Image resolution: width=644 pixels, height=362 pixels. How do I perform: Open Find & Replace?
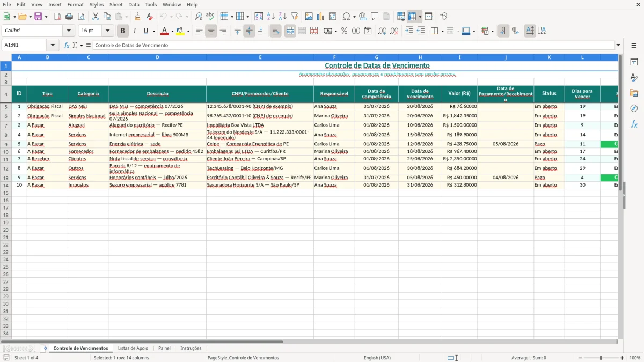tap(199, 17)
